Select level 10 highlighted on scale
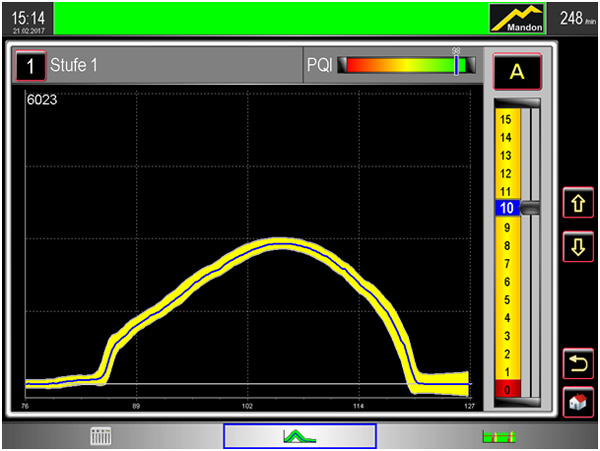The width and height of the screenshot is (600, 451). tap(506, 208)
